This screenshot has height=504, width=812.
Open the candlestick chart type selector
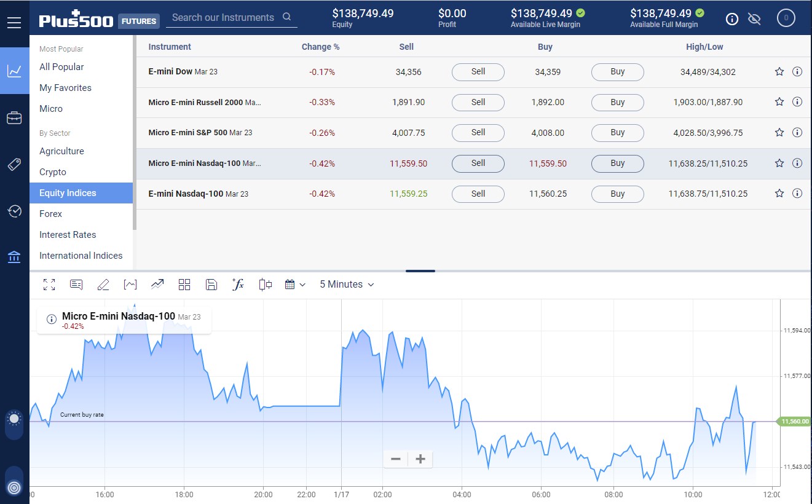(x=266, y=285)
